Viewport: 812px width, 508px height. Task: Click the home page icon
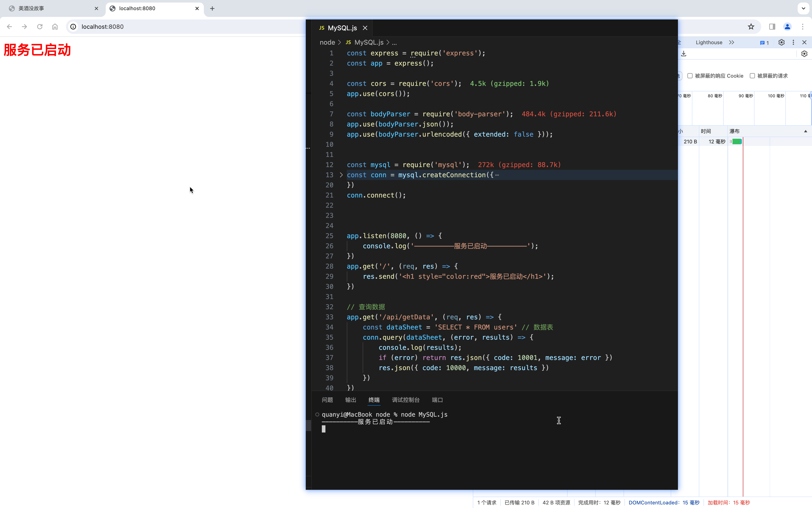coord(55,27)
